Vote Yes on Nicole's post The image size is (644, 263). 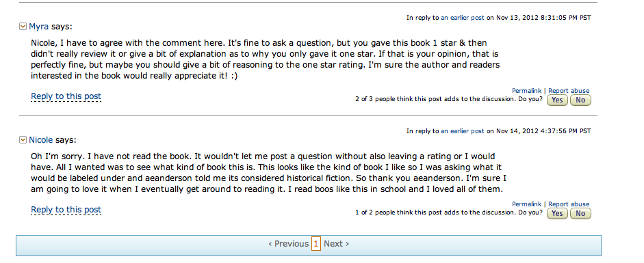[557, 213]
